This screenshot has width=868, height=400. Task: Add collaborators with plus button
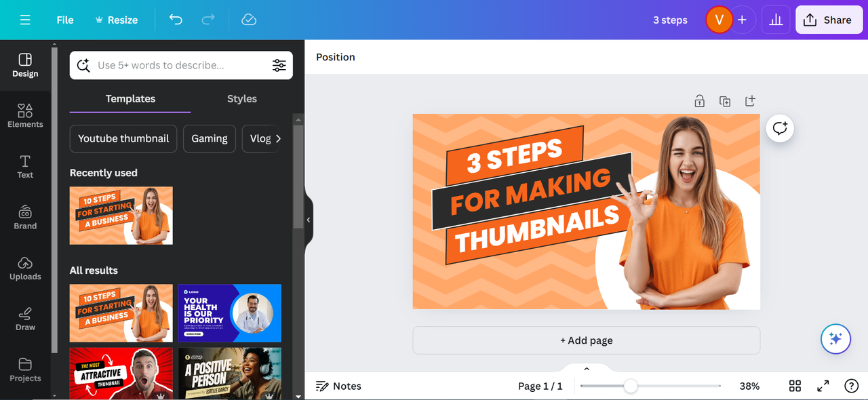[743, 20]
